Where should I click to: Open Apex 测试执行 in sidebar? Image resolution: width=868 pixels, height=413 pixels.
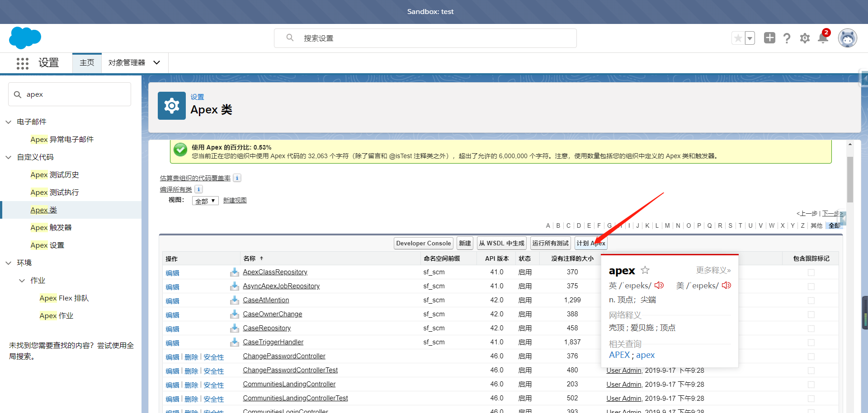coord(55,192)
